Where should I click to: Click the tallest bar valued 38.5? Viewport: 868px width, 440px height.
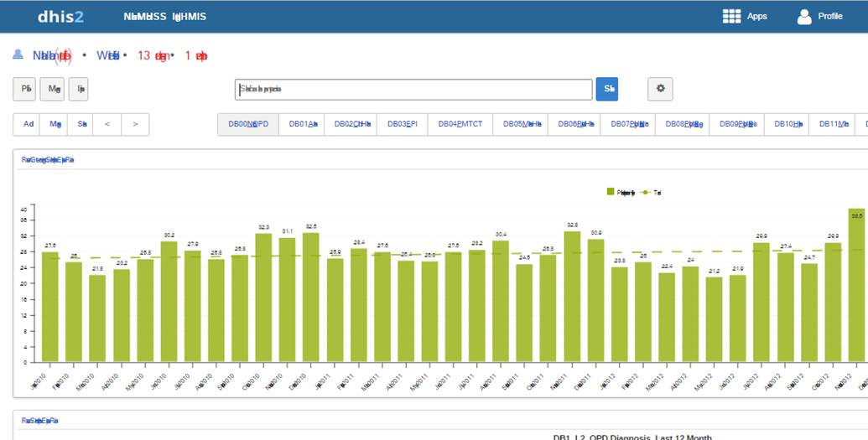click(x=856, y=285)
